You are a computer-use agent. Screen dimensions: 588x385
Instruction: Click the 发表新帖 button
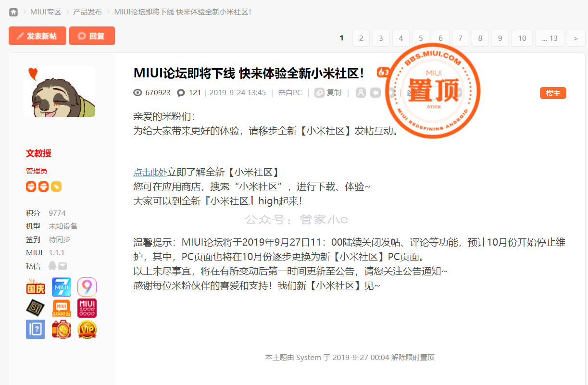pyautogui.click(x=37, y=36)
